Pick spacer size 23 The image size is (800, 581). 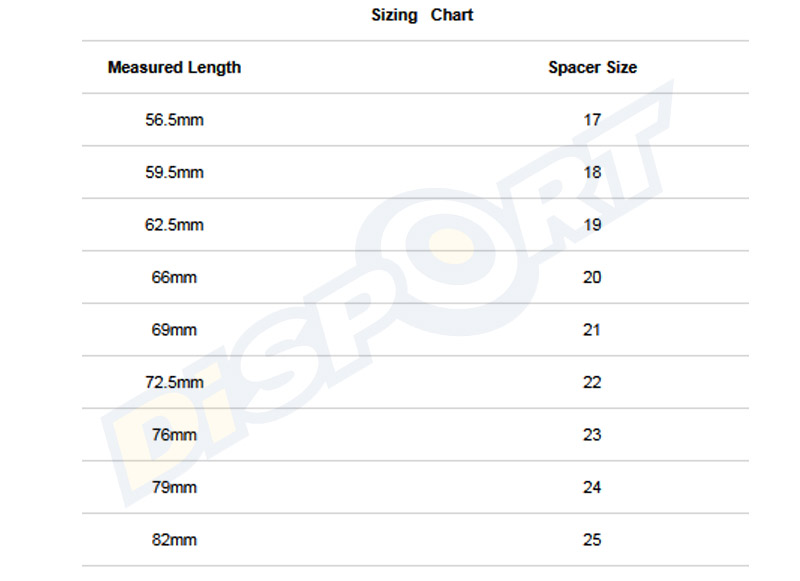pos(592,435)
